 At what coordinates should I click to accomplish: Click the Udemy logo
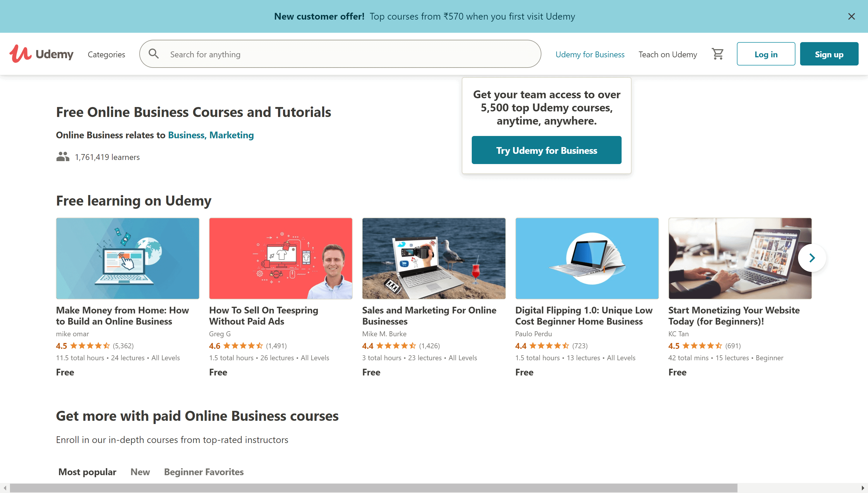[41, 54]
